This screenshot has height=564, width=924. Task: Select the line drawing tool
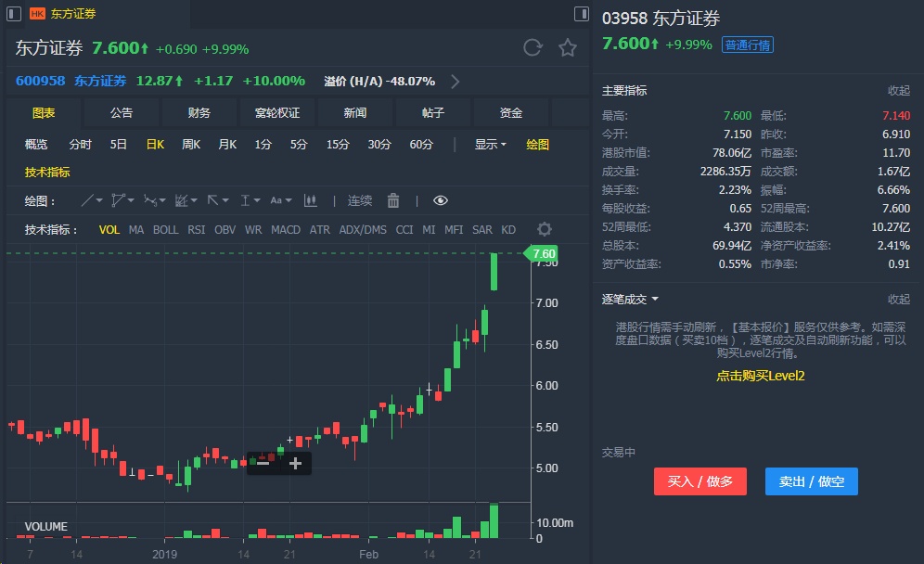86,201
